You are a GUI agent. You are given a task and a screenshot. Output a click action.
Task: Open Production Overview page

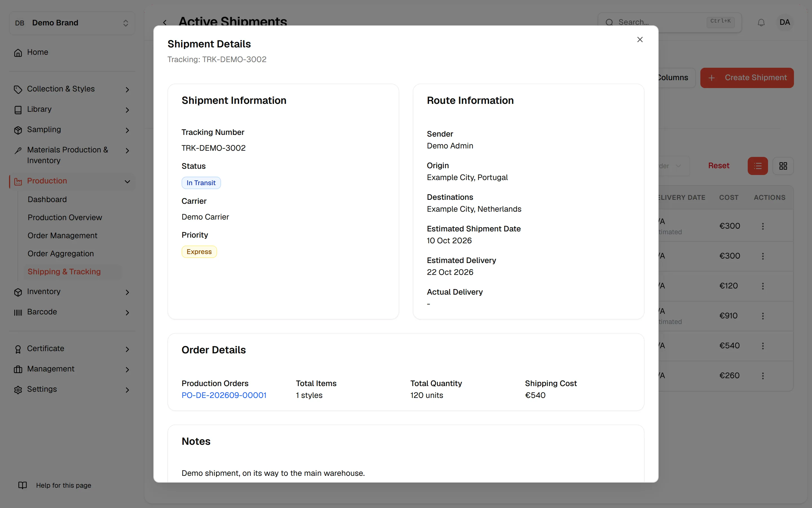[65, 217]
